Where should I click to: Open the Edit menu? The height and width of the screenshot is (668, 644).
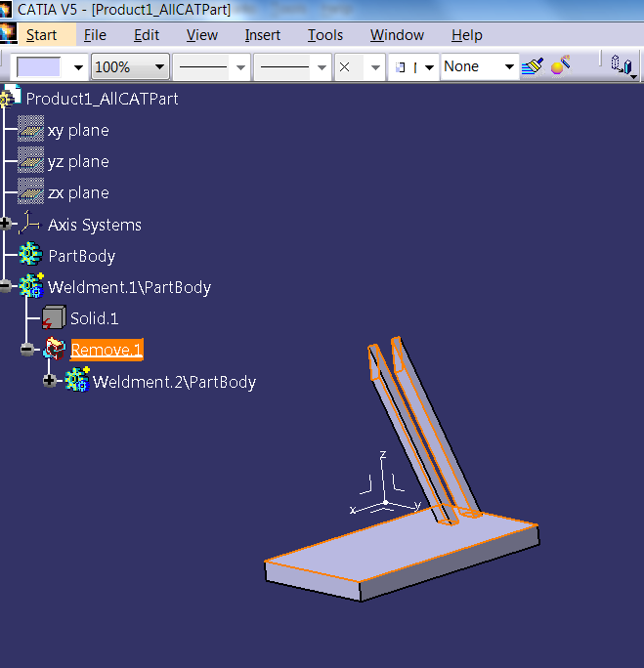tap(147, 35)
